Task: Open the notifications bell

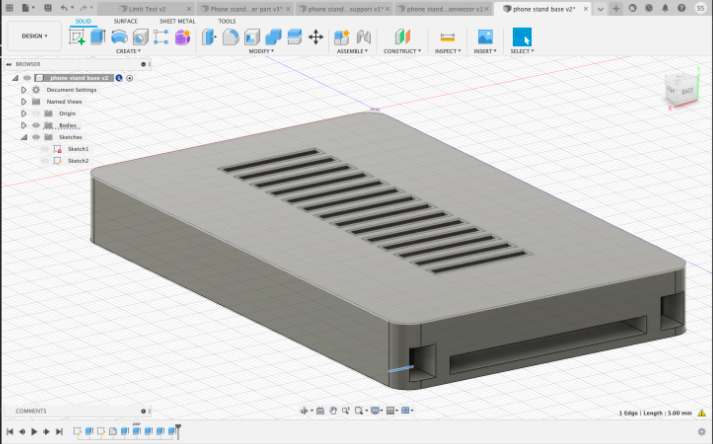Action: point(665,8)
